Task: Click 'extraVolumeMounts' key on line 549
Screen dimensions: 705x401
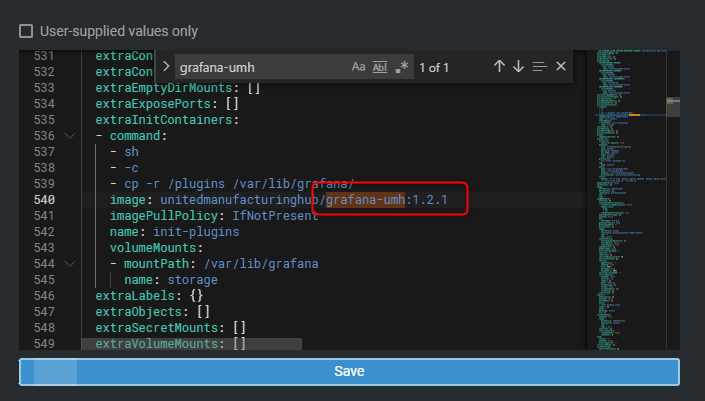Action: pyautogui.click(x=156, y=344)
